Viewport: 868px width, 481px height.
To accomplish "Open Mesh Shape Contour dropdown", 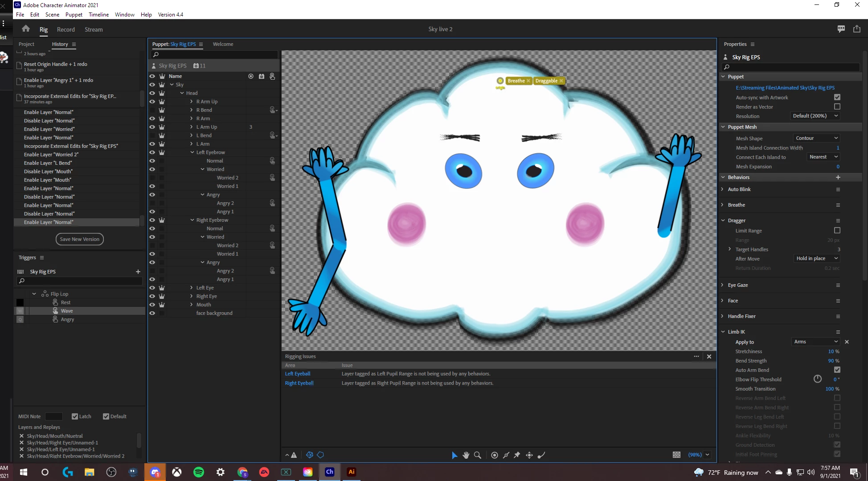I will (x=816, y=138).
